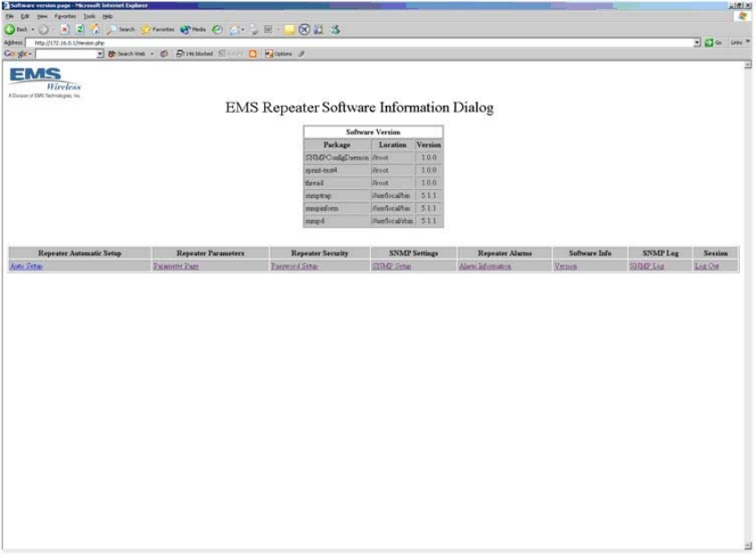Open the Favorites menu

[65, 16]
